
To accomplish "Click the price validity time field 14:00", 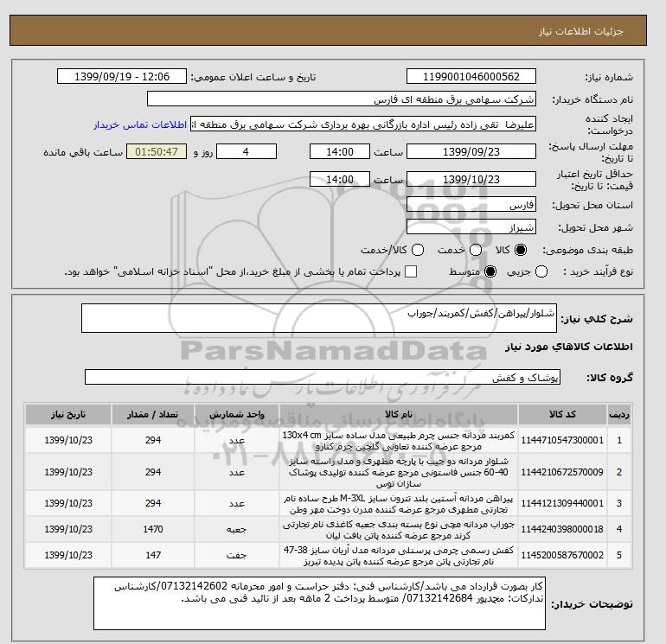I will [x=340, y=179].
